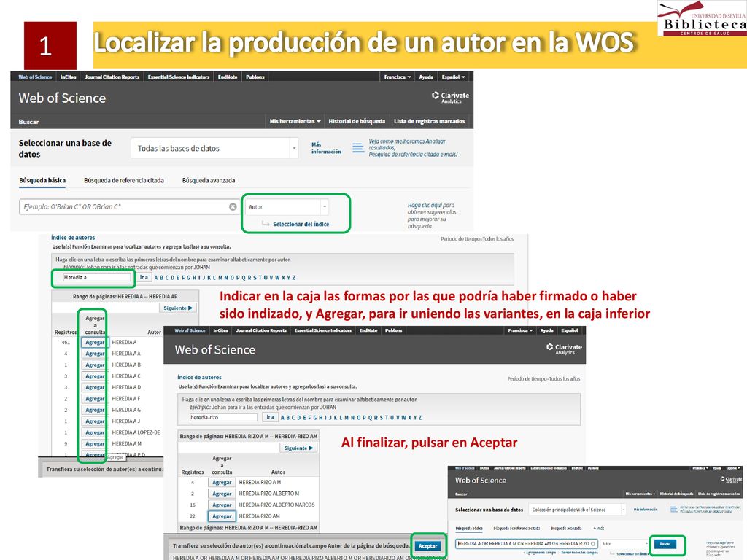Click the lines icon next to Veja como melhoramos
The height and width of the screenshot is (560, 747).
pyautogui.click(x=357, y=148)
